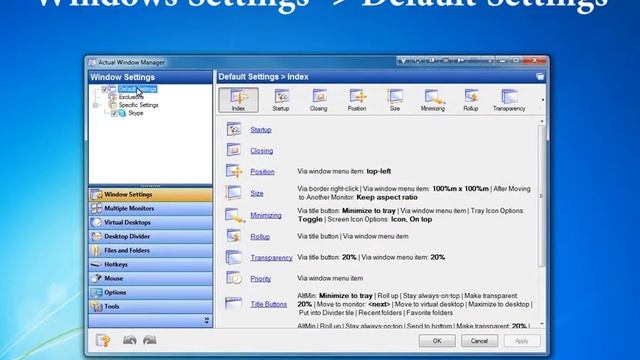Select the Specific Settings tree item

pos(138,105)
